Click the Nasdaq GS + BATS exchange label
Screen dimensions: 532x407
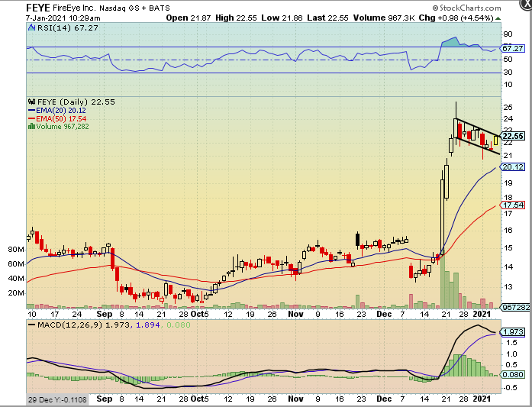click(x=134, y=8)
